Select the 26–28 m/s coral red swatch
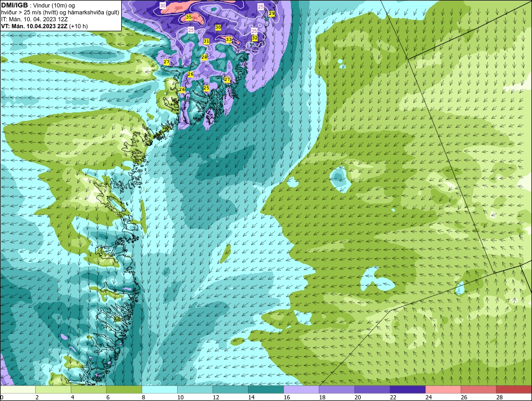Screen dimensions: 532x401 pos(479,389)
